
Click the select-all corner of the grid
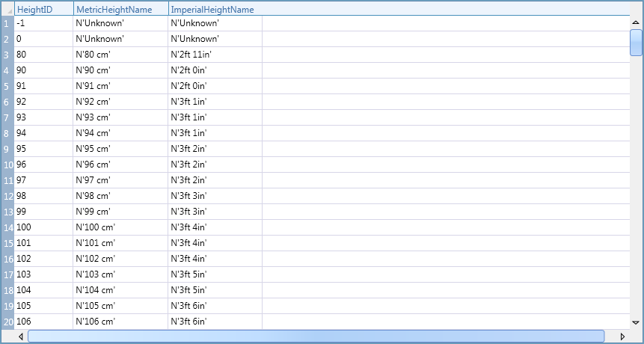(7, 9)
